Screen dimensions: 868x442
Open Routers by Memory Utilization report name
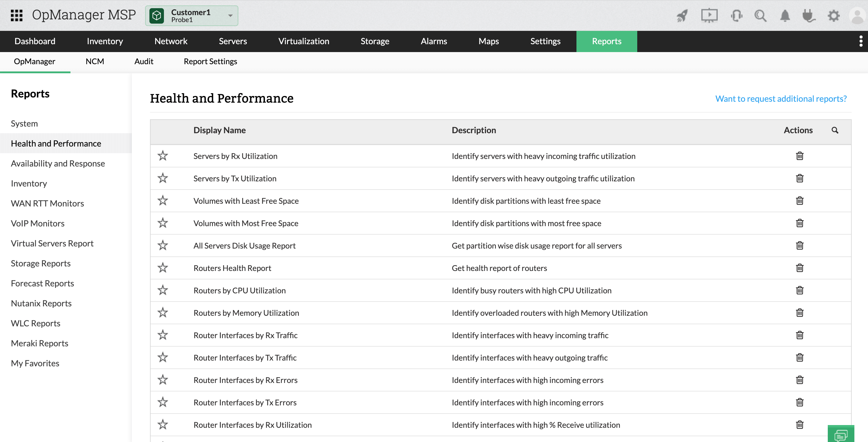coord(246,313)
